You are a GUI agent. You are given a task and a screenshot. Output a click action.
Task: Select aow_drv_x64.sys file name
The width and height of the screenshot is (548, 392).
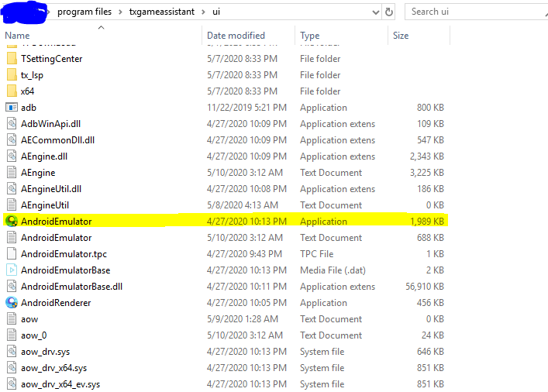point(53,368)
